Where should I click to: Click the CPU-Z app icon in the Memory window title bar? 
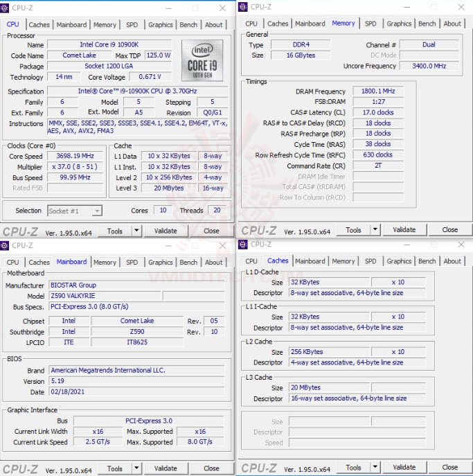pos(243,7)
